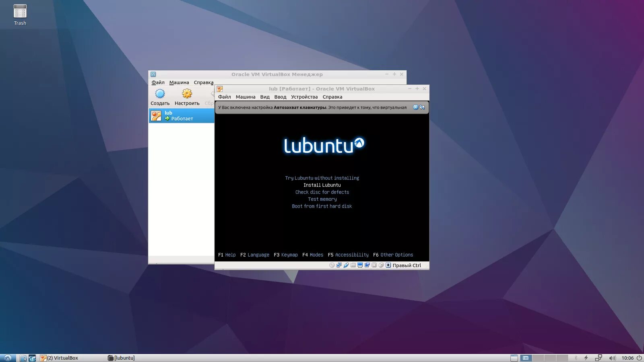Click F1 Help at boot screen bottom

click(227, 255)
